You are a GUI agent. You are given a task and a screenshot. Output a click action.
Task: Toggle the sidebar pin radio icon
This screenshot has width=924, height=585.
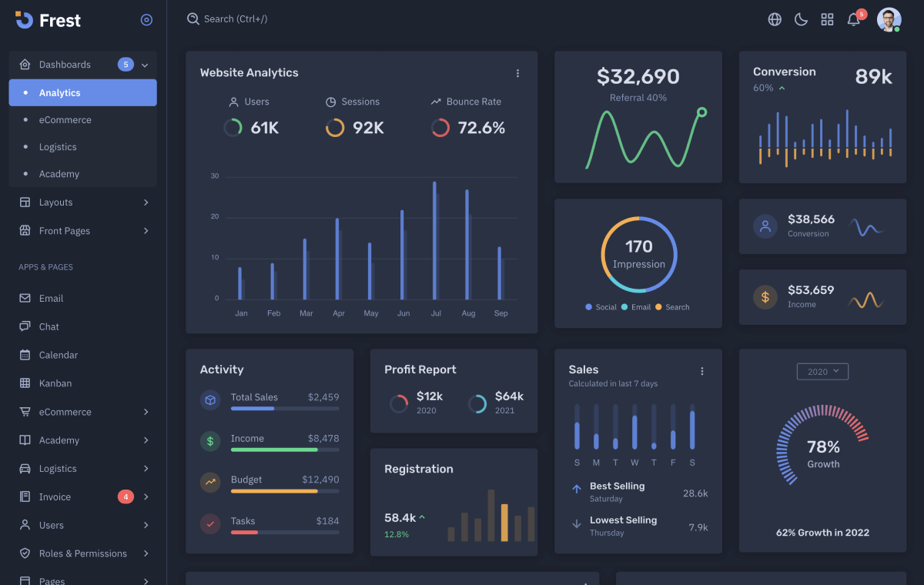pyautogui.click(x=146, y=20)
